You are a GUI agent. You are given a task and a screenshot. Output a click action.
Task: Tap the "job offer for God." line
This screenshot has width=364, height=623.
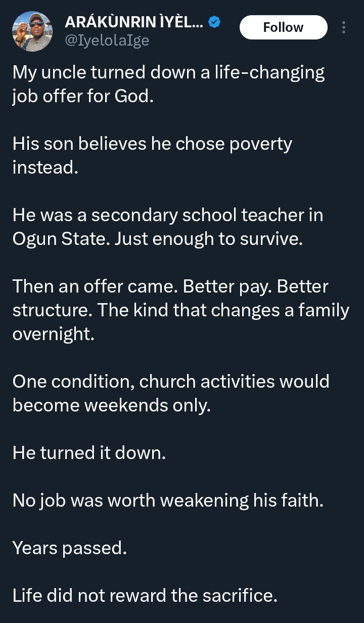click(x=82, y=96)
